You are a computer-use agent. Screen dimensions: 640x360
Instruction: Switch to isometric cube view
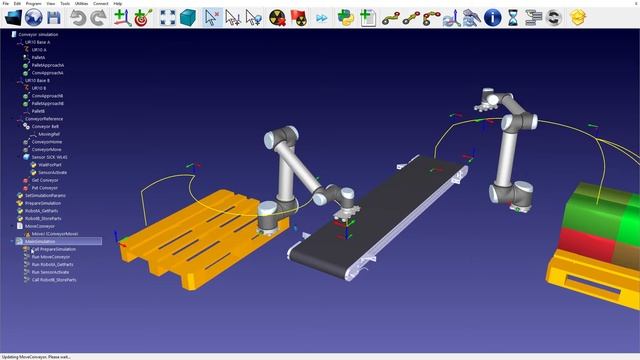tap(188, 18)
